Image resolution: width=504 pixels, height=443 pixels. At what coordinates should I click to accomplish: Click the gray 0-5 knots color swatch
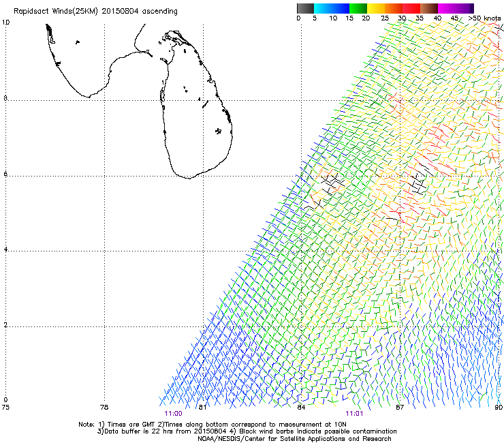[x=305, y=8]
